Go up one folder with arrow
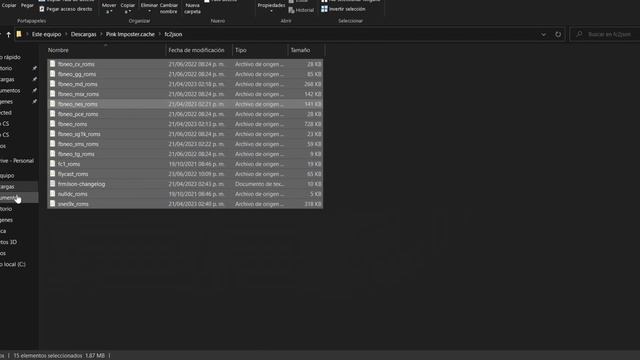The width and height of the screenshot is (640, 360). (8, 35)
